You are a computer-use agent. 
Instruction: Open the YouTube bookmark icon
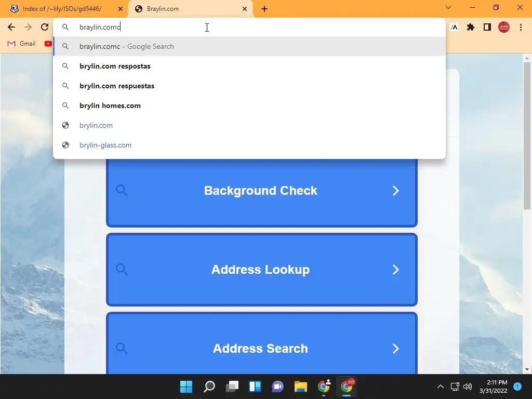click(x=48, y=44)
